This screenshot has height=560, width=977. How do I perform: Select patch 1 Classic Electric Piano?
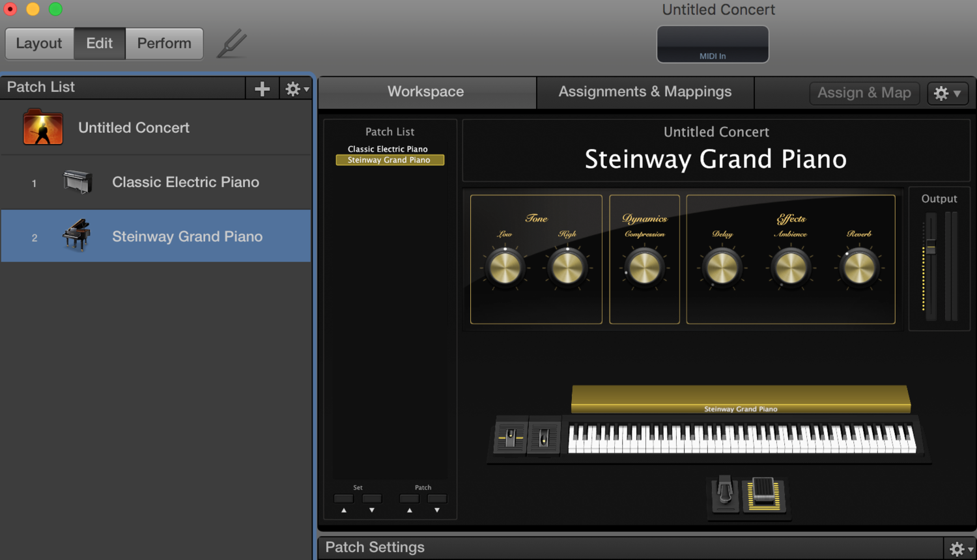tap(156, 182)
